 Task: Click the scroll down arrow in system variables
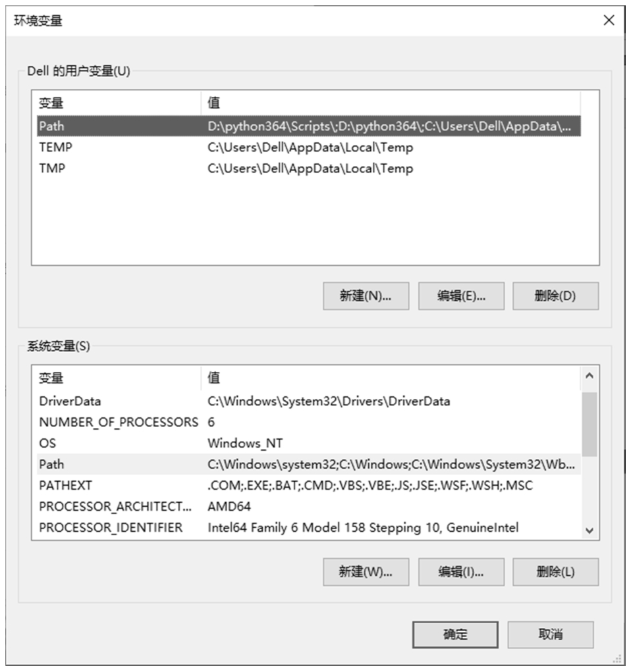(x=590, y=530)
